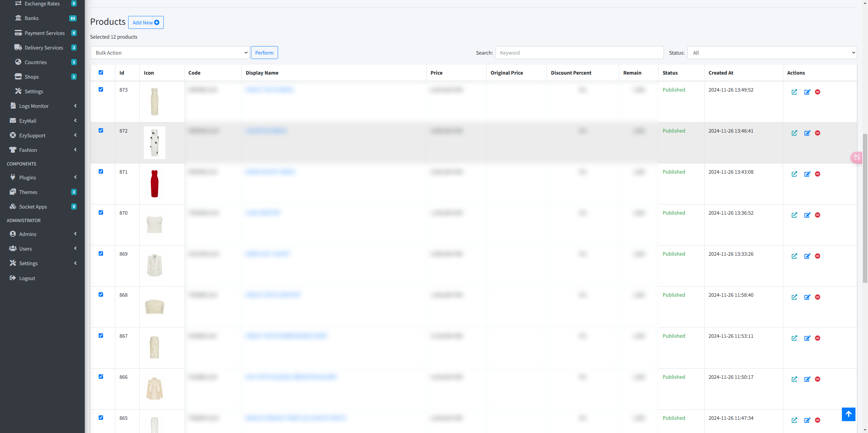This screenshot has height=433, width=868.
Task: Open the Bulk Action dropdown
Action: click(x=170, y=53)
